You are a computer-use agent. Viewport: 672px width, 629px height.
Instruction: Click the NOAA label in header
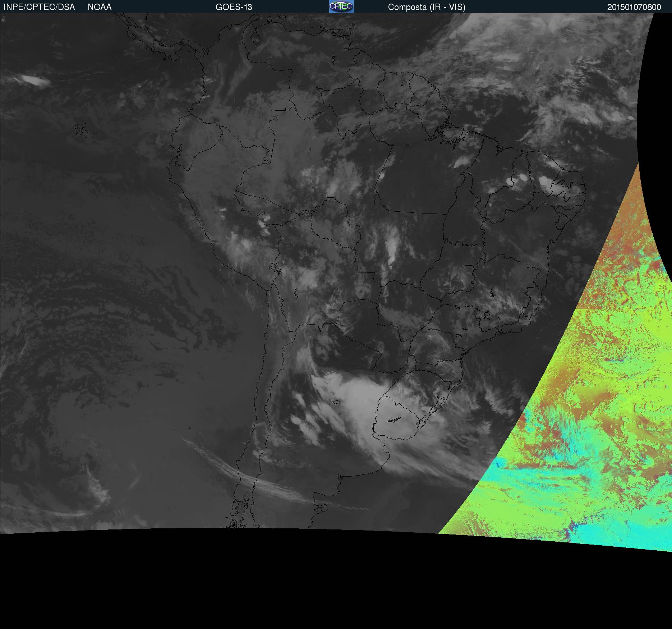click(x=100, y=7)
